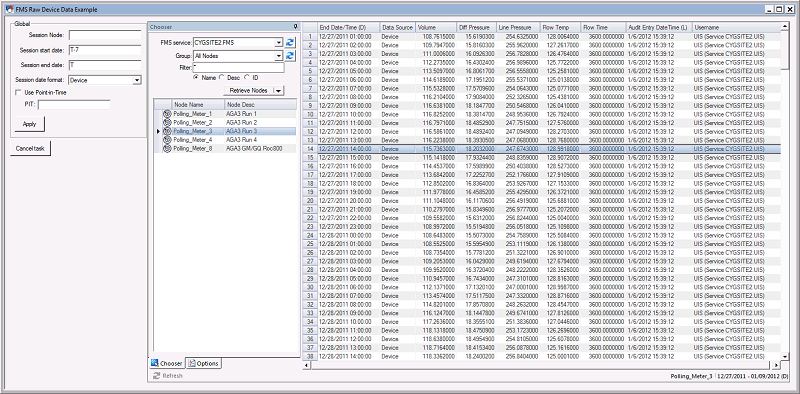This screenshot has width=800, height=394.
Task: Click the Session Node input field
Action: [x=105, y=35]
